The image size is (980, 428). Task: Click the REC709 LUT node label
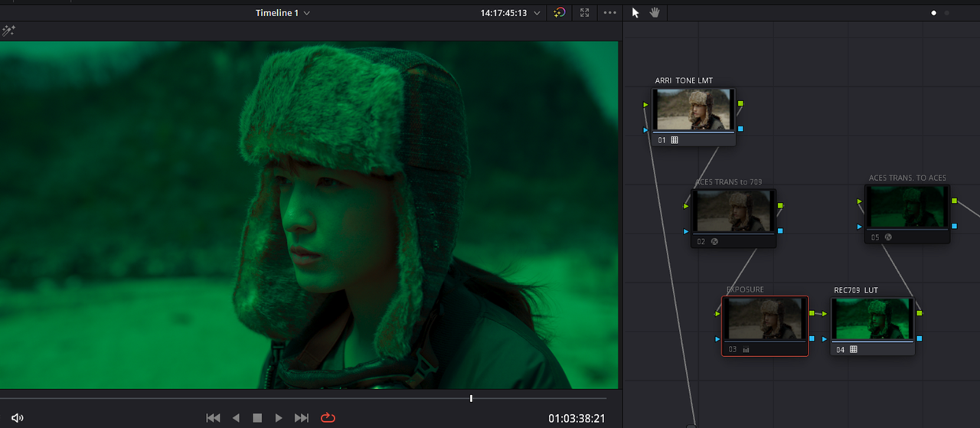pyautogui.click(x=856, y=290)
